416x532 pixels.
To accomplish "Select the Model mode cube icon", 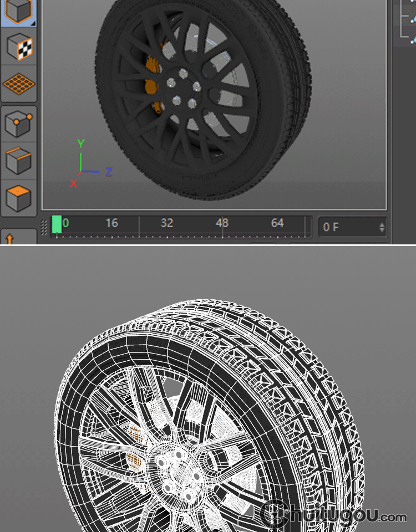I will click(x=19, y=12).
